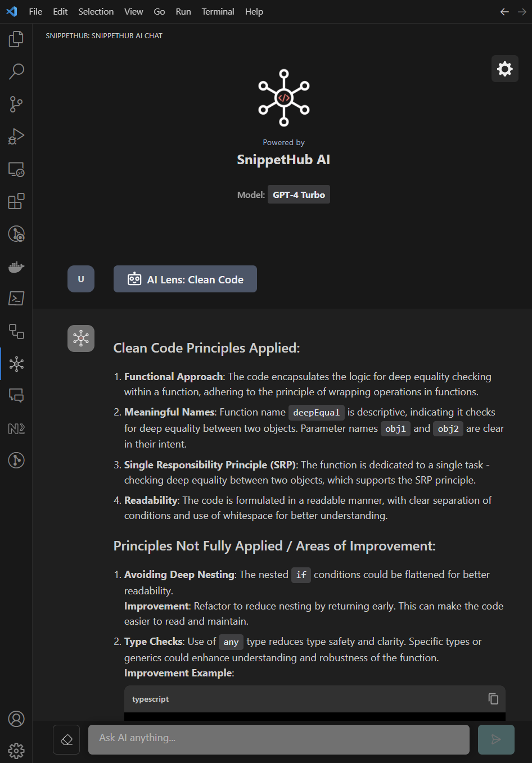Open the Source Control view
Screen dimensions: 532x763
[16, 104]
